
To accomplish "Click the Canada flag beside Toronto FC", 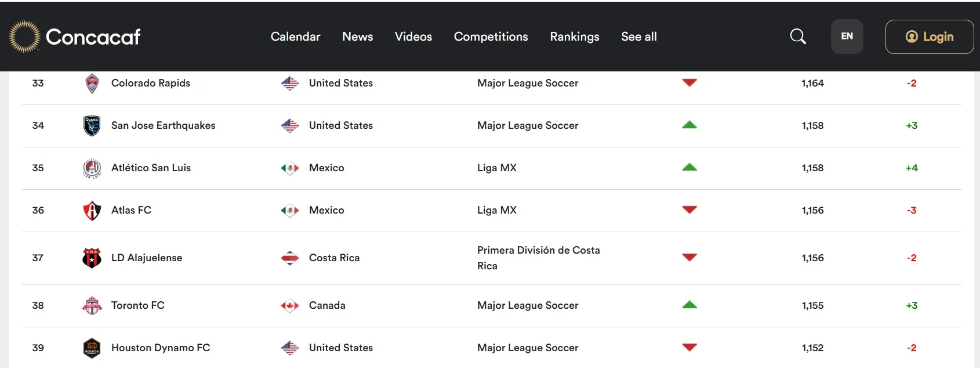I will click(289, 305).
